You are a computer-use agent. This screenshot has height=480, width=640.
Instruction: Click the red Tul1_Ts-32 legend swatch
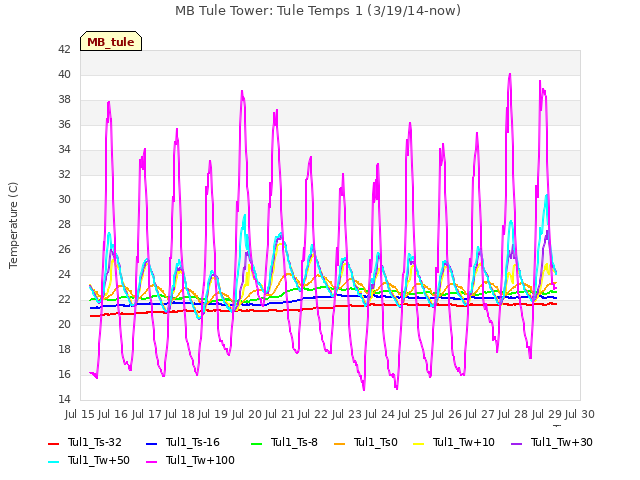54,444
